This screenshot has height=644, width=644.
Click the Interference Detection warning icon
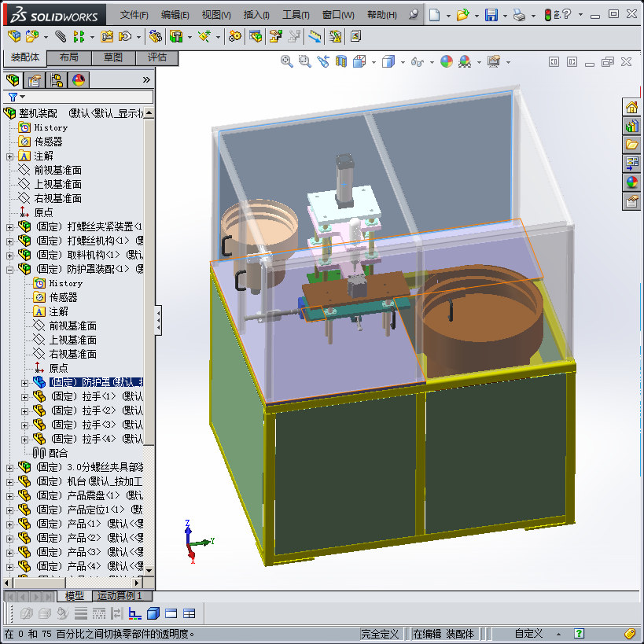click(335, 36)
